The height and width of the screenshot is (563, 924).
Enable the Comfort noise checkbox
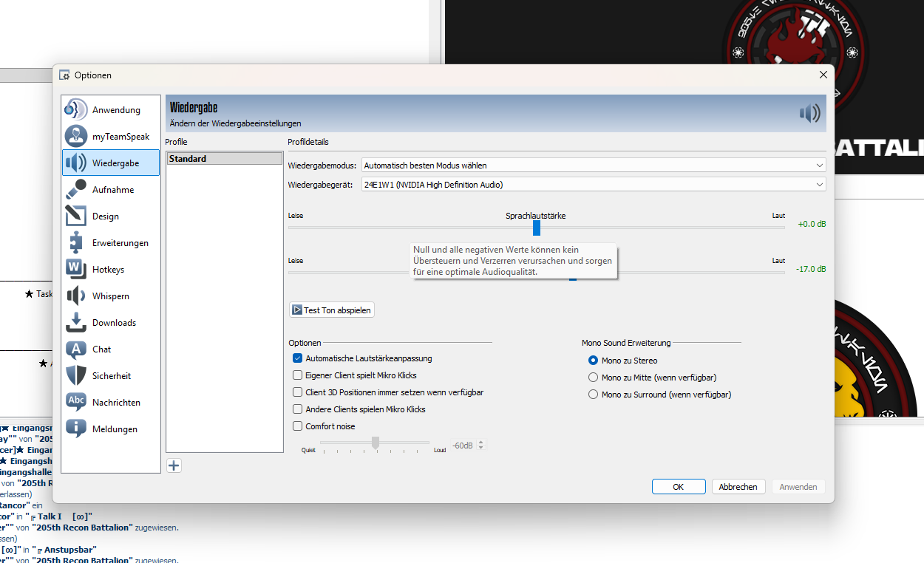298,426
